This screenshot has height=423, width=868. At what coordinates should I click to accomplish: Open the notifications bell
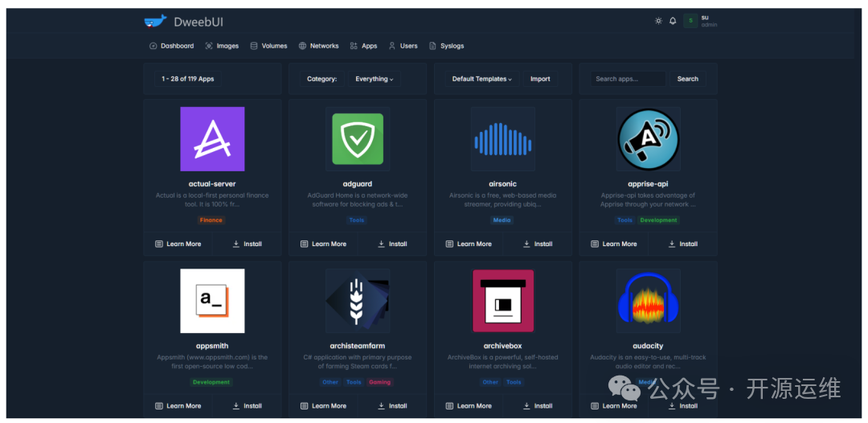tap(673, 21)
